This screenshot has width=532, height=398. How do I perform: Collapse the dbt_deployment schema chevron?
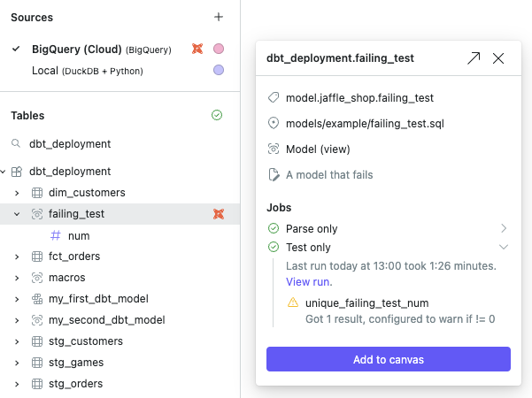[x=3, y=172]
